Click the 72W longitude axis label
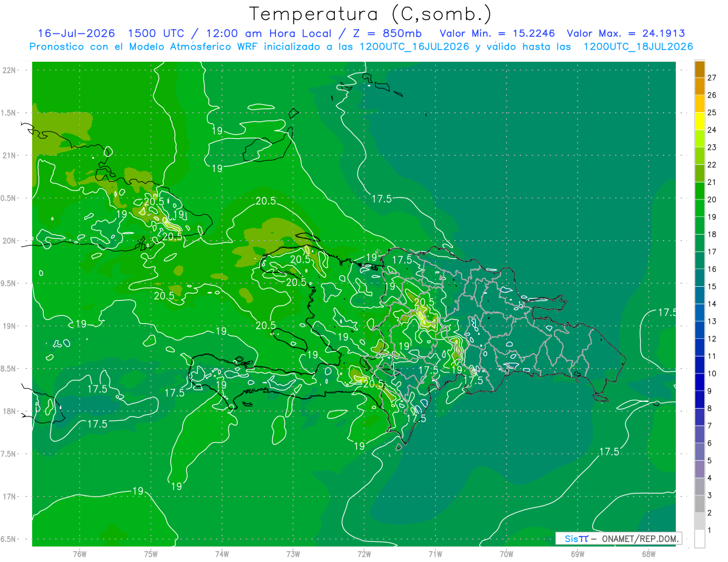Image resolution: width=728 pixels, height=562 pixels. point(364,554)
